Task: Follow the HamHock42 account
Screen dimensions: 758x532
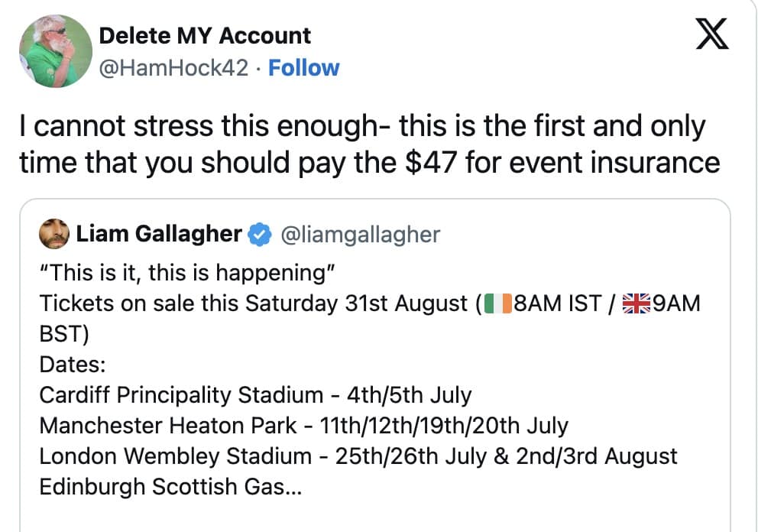Action: coord(304,68)
